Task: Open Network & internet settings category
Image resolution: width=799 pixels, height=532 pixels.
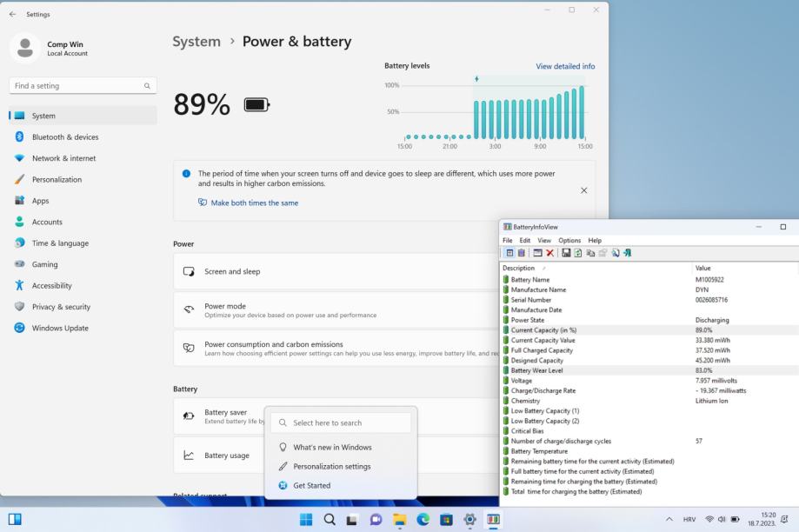Action: pos(83,158)
